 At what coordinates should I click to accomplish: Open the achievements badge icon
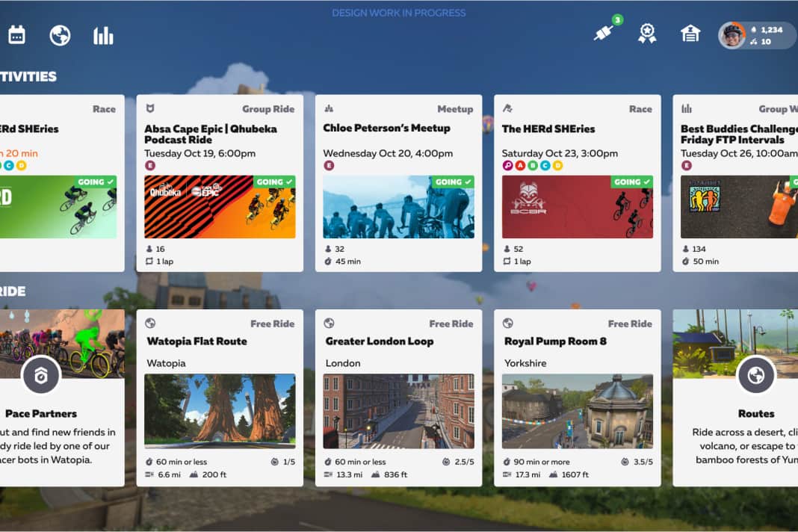[647, 34]
